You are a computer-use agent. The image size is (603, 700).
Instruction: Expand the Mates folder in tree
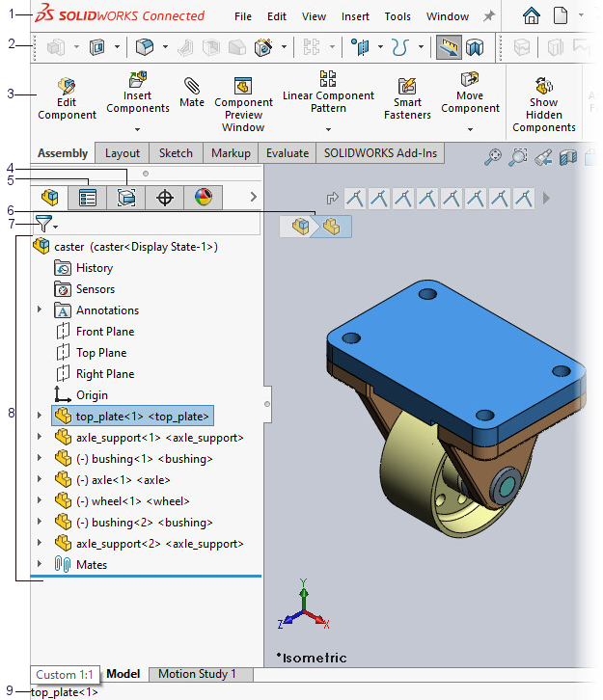tap(40, 565)
